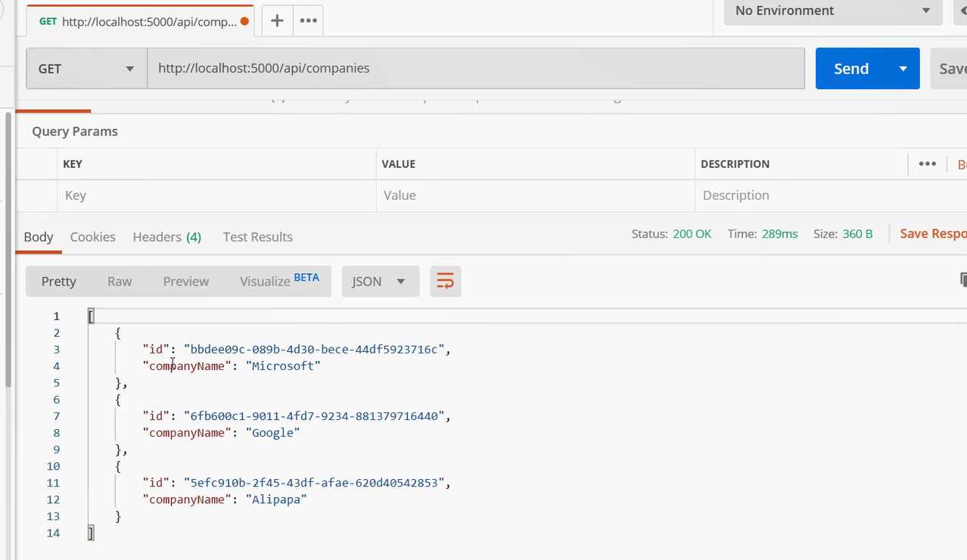This screenshot has height=560, width=967.
Task: Click line number 1 in response gutter
Action: pyautogui.click(x=56, y=316)
